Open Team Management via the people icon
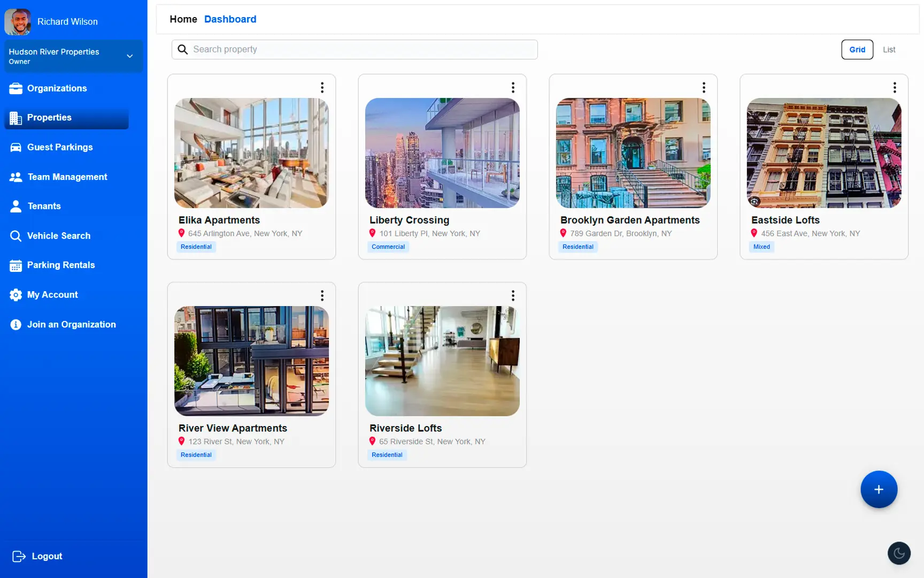Screen dimensions: 924x578 pyautogui.click(x=16, y=177)
